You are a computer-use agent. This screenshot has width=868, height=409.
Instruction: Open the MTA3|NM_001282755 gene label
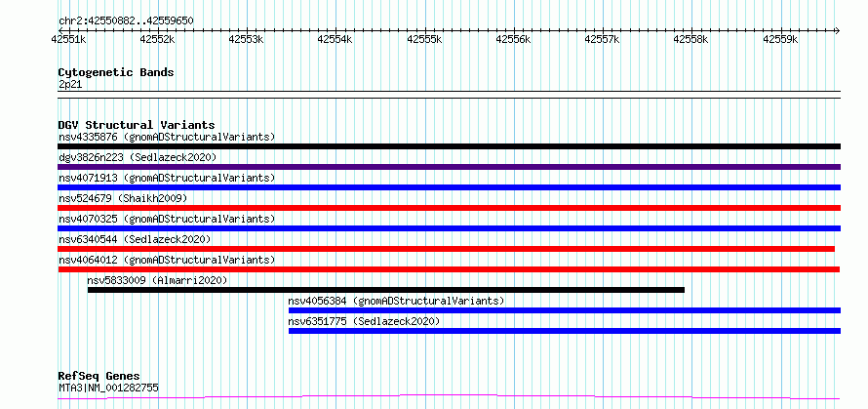[x=108, y=388]
